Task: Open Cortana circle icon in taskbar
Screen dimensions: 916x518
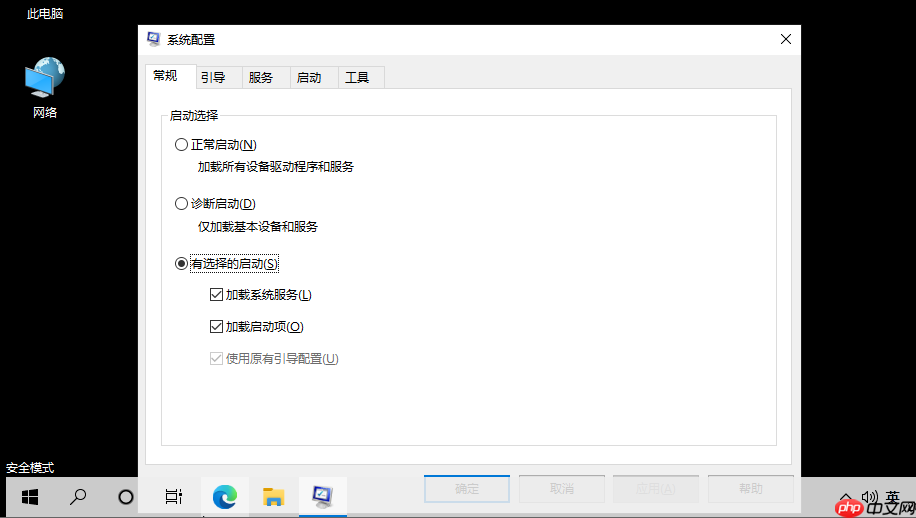Action: pos(126,497)
